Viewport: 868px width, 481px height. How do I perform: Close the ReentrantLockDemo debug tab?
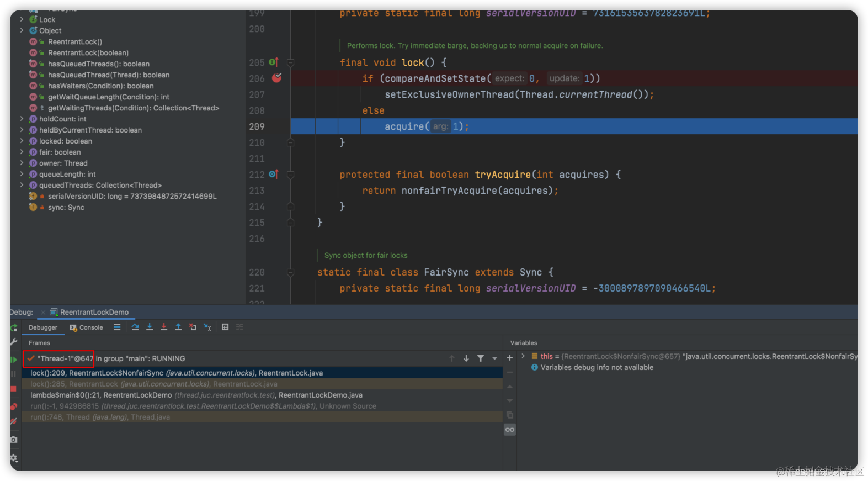(x=43, y=313)
